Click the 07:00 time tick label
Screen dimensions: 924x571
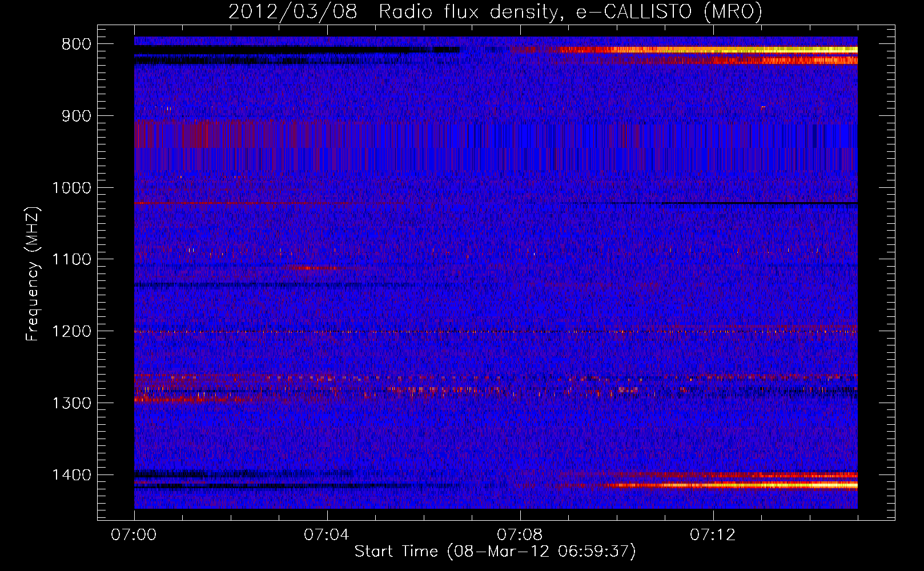[134, 535]
